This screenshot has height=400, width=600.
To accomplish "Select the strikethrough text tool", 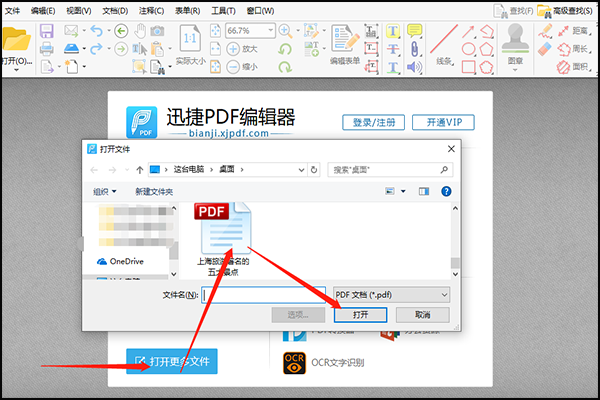I will [393, 49].
